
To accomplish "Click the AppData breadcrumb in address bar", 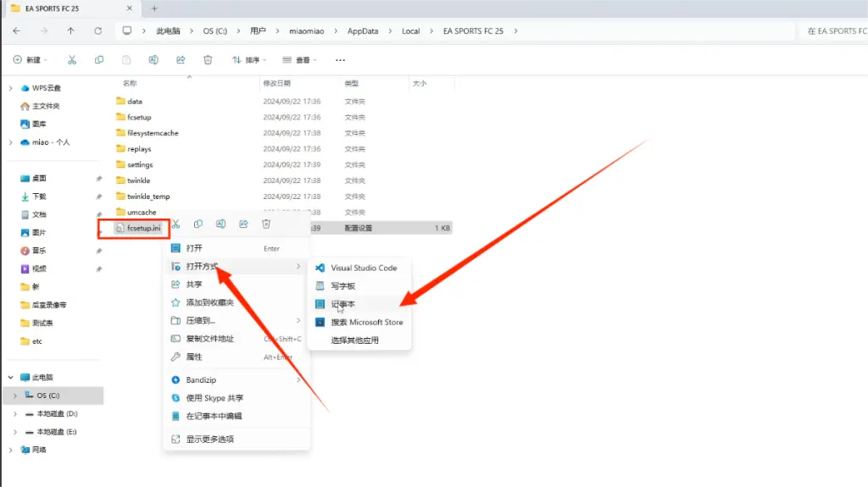I will click(363, 31).
